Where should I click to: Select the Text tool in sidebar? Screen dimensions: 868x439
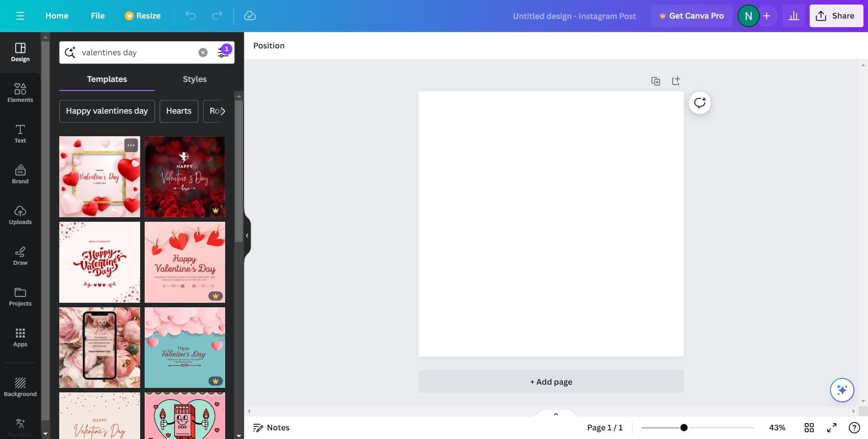point(20,134)
